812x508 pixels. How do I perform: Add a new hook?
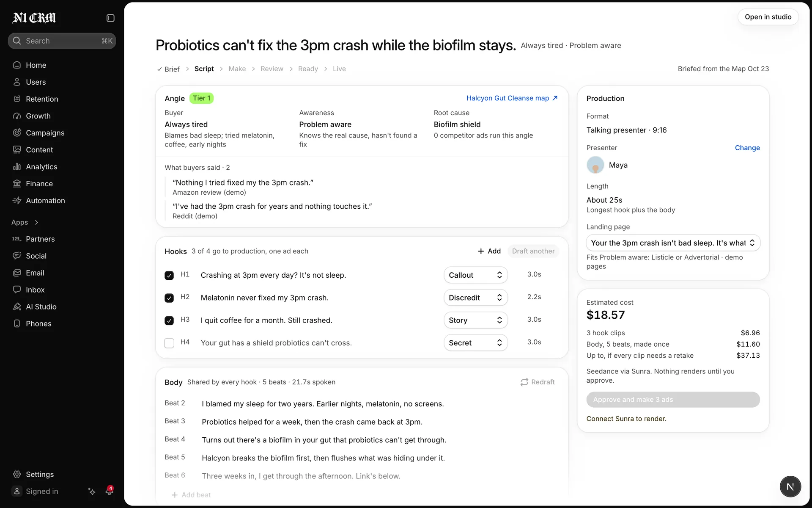tap(489, 251)
